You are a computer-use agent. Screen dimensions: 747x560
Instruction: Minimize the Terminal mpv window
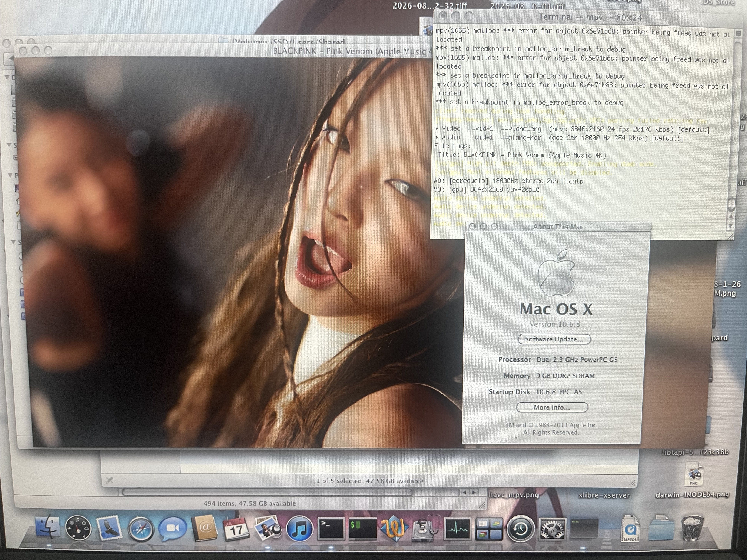(456, 16)
